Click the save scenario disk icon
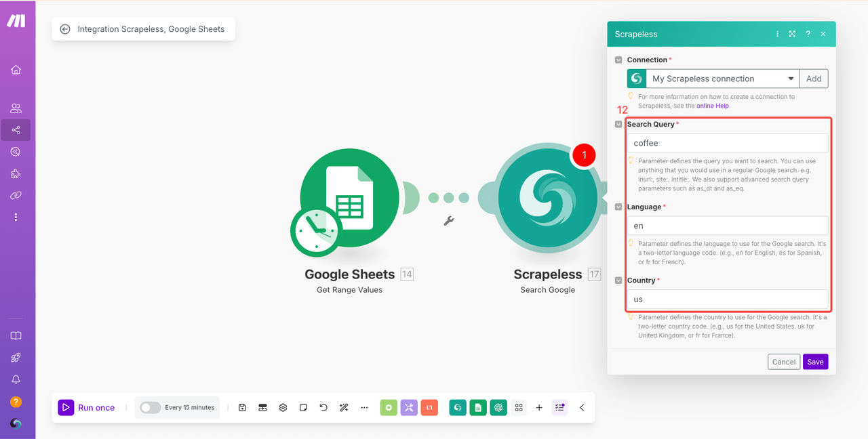 coord(242,408)
